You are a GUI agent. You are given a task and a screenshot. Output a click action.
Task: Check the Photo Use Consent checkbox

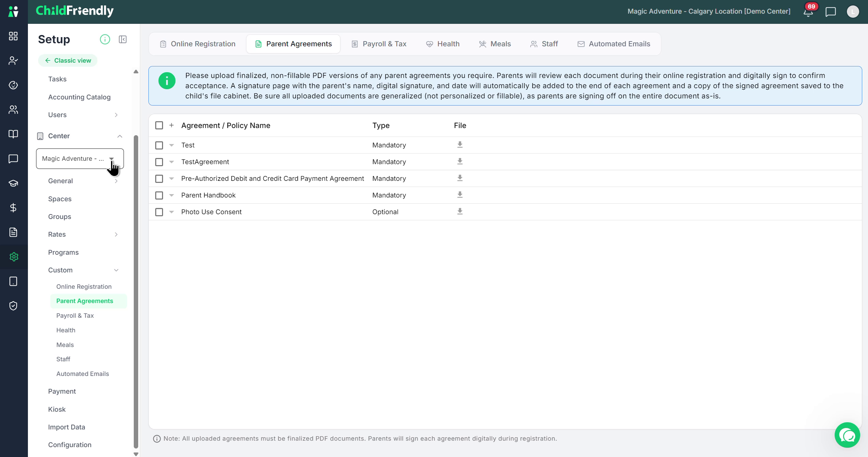(159, 212)
